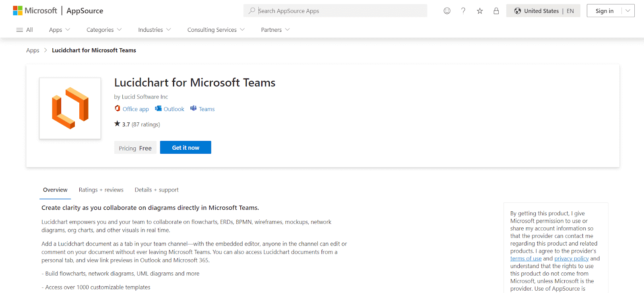This screenshot has width=644, height=293.
Task: Open the feedback smiley icon
Action: [447, 11]
